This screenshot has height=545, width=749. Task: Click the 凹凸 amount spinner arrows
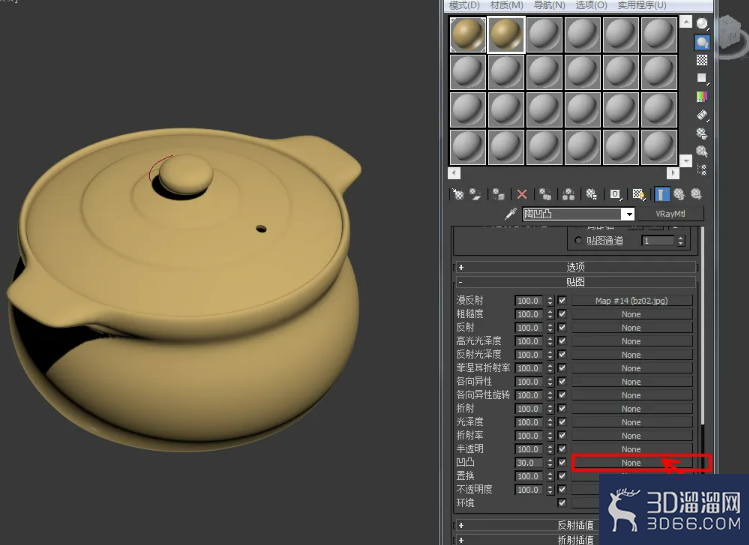(550, 462)
